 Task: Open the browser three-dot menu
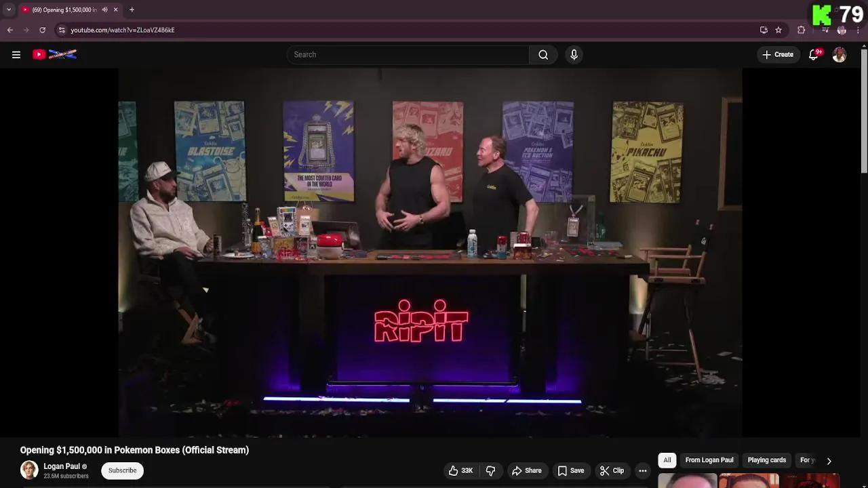point(858,30)
